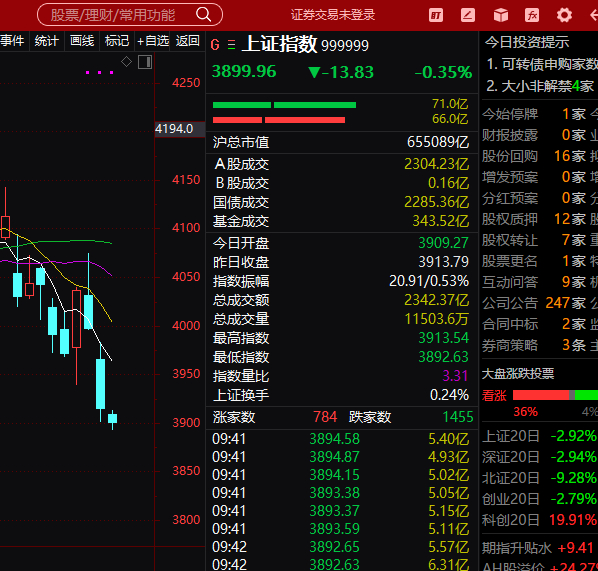Select the 标记 tab
This screenshot has width=598, height=571.
pyautogui.click(x=117, y=40)
